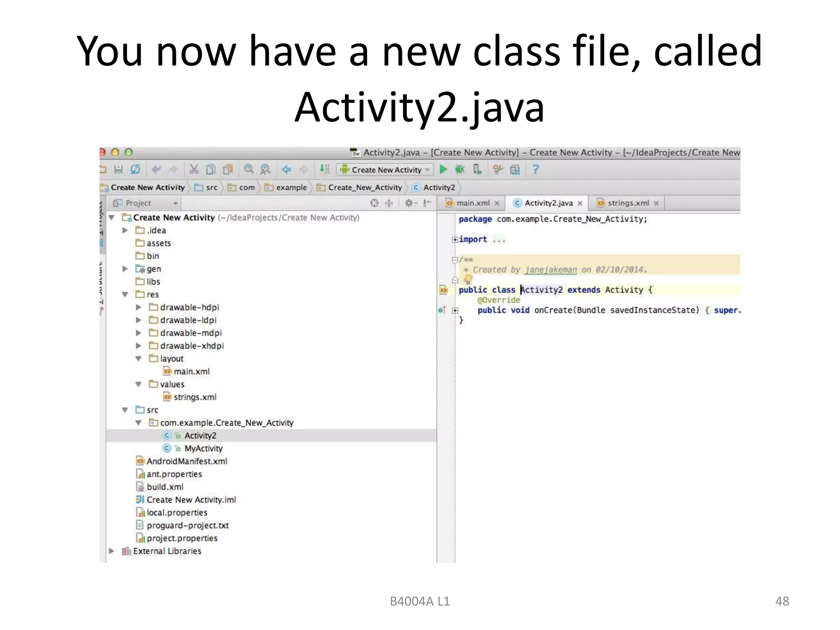Screen dimensions: 840x630
Task: Expand the drawable-mdpi folder
Action: [x=139, y=333]
